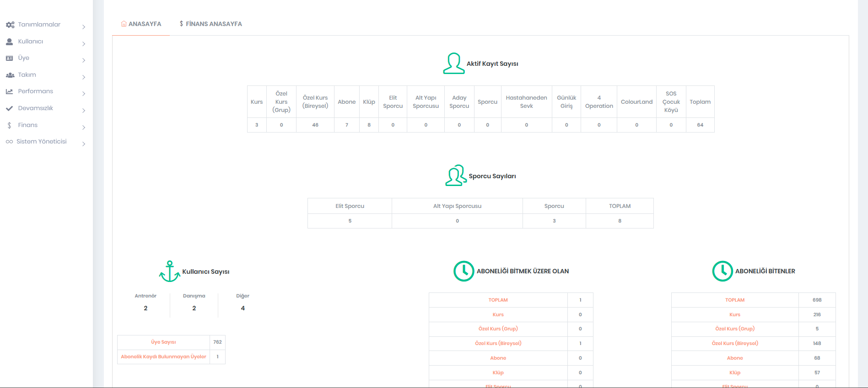Open Özel Kurs (Bireysel) under ABONELİĞİ BİTENLER
Image resolution: width=868 pixels, height=388 pixels.
(x=734, y=343)
